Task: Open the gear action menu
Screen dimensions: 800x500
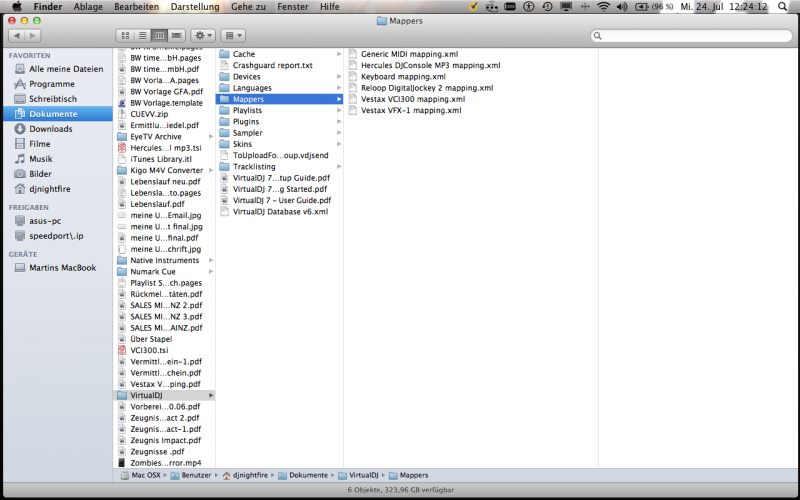Action: [204, 35]
